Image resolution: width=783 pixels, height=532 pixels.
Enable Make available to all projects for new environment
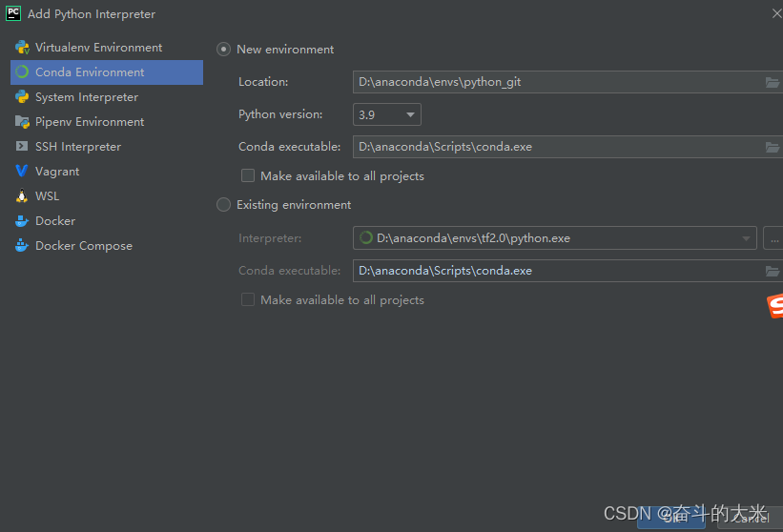[248, 175]
